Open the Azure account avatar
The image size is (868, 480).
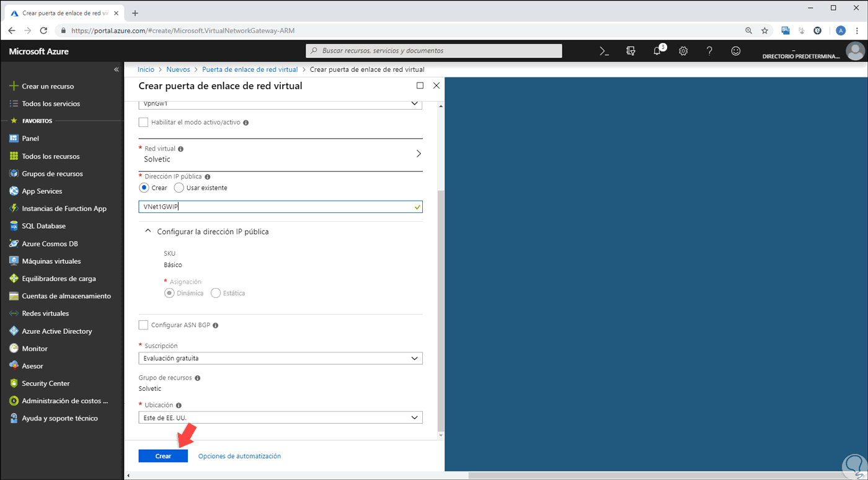pyautogui.click(x=856, y=51)
